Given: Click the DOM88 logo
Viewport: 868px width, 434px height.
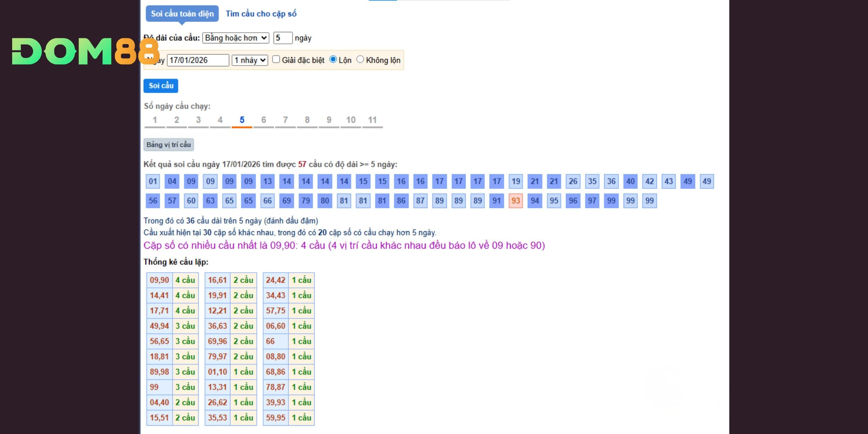Looking at the screenshot, I should coord(85,51).
